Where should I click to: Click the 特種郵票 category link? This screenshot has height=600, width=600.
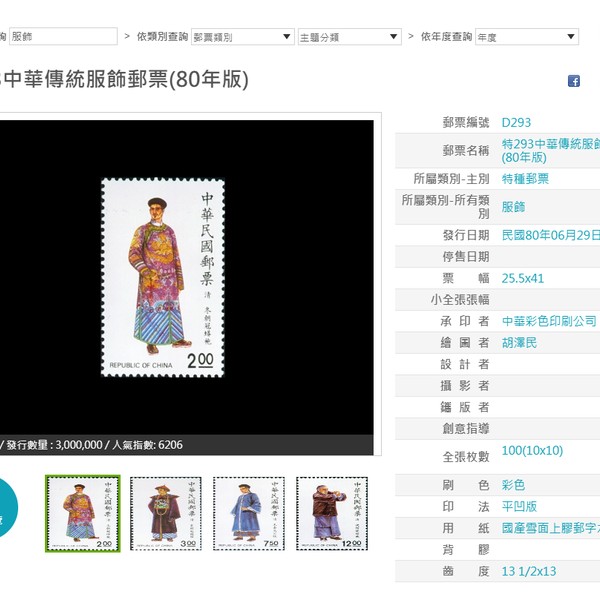coord(525,179)
